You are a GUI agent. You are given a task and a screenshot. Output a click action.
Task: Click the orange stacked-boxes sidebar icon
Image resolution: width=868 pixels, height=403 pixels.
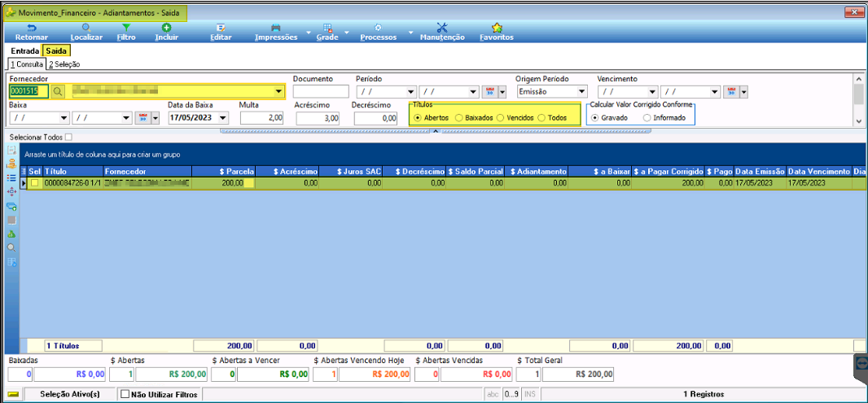[x=11, y=164]
